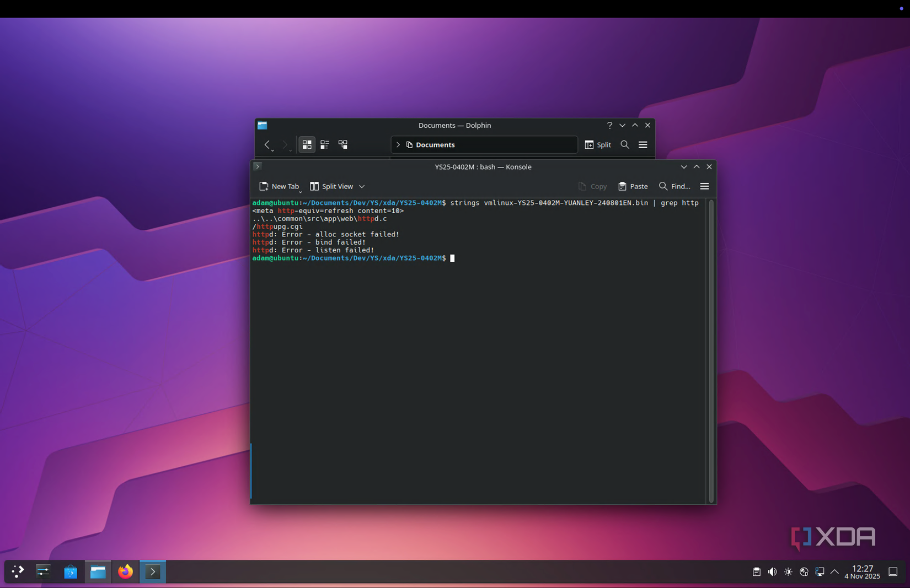Open Firefox from the taskbar

point(125,571)
